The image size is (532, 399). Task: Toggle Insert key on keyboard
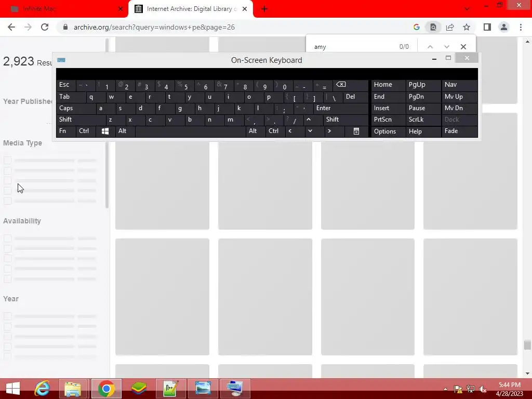pos(388,109)
